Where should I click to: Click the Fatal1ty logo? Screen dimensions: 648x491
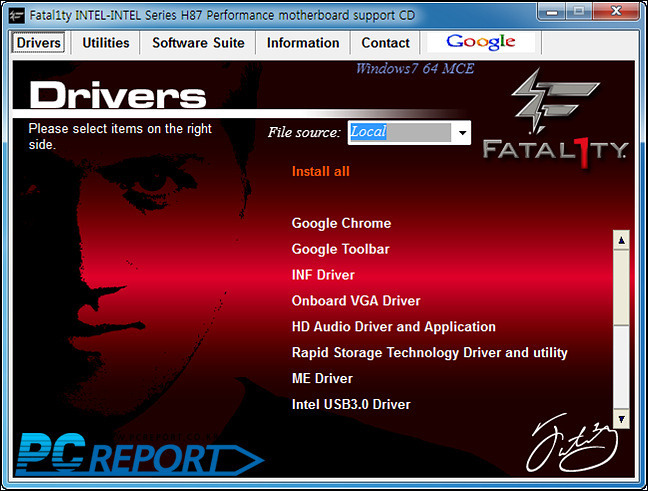[555, 119]
